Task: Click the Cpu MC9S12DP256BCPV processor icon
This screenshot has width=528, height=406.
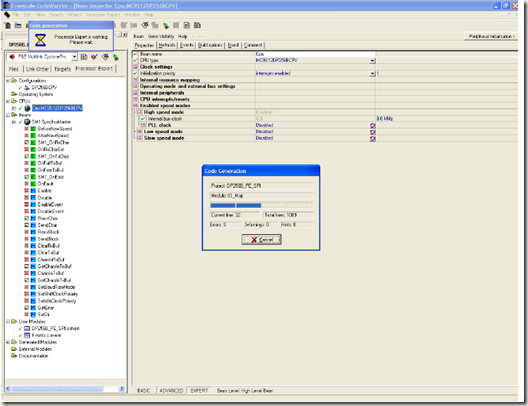Action: click(x=27, y=108)
